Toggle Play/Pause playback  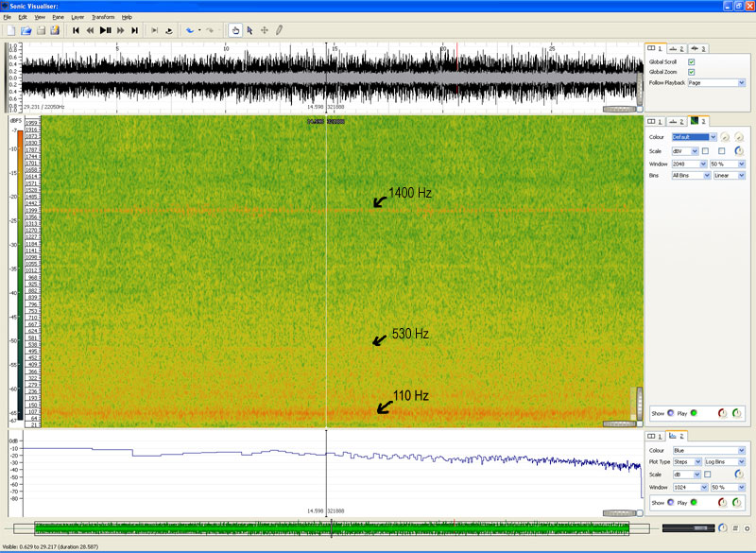(105, 30)
